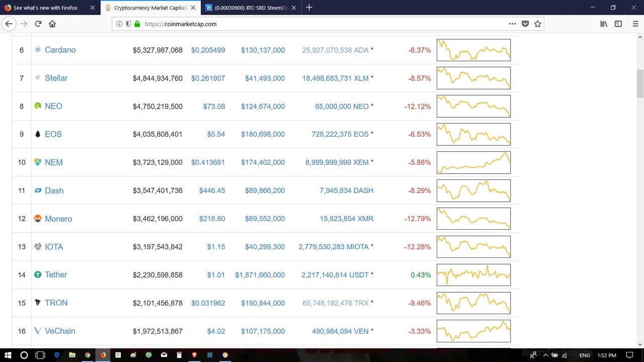Screen dimensions: 644x362
Task: Click the Cardano logo icon
Action: (x=37, y=50)
